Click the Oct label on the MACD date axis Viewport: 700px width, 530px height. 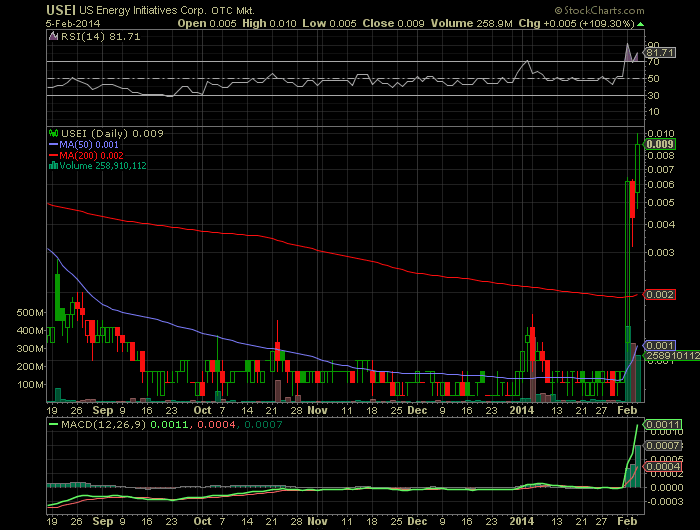[x=202, y=521]
